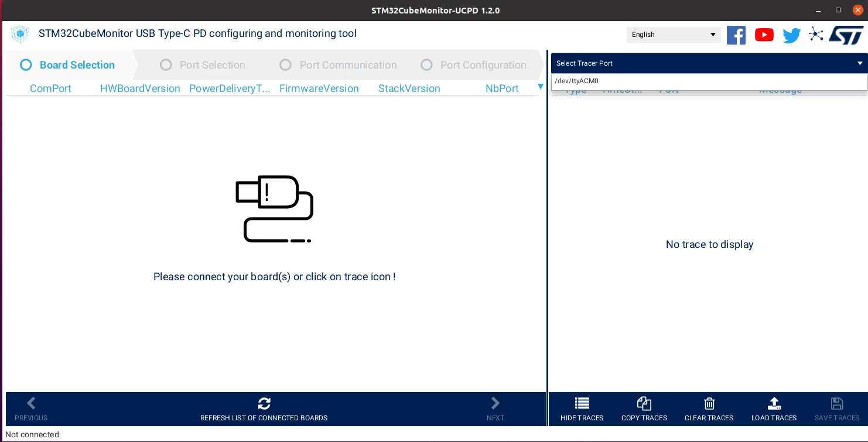Image resolution: width=868 pixels, height=442 pixels.
Task: Switch to Port Selection step
Action: click(x=203, y=65)
